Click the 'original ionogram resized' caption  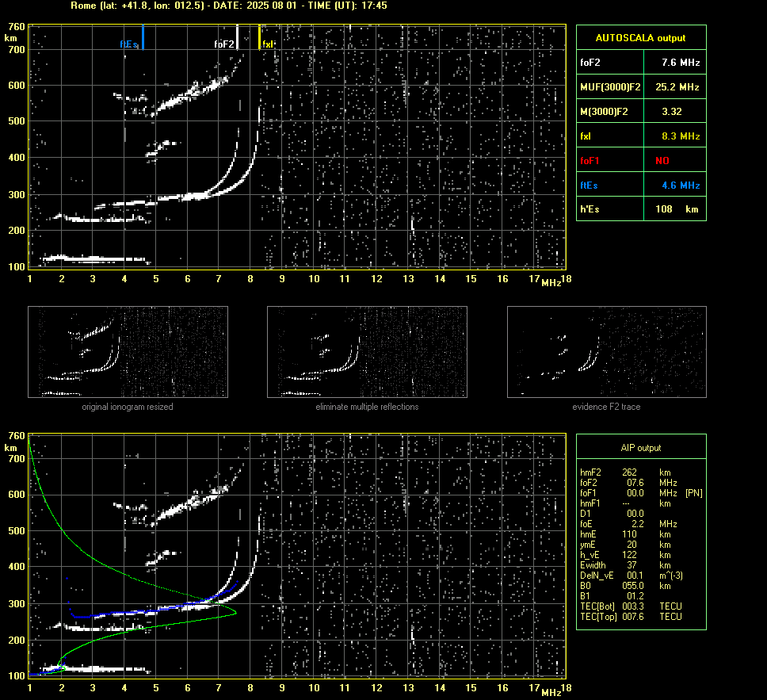point(128,407)
